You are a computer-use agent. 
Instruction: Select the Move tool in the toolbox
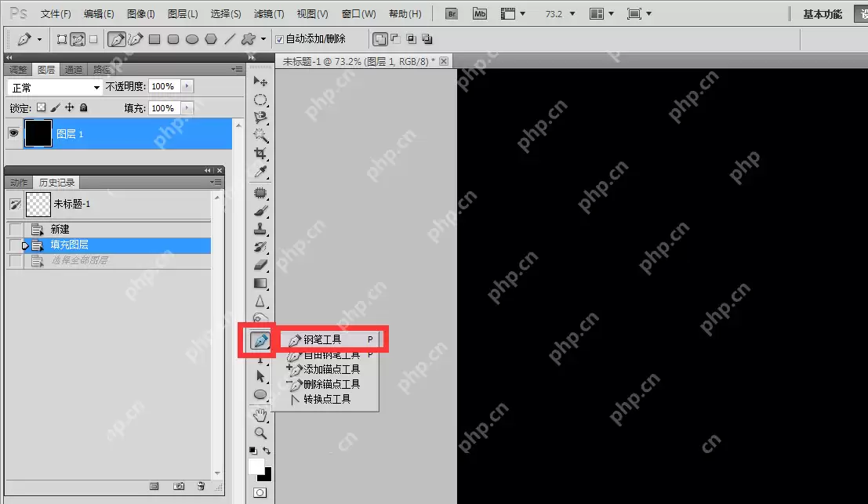tap(260, 82)
